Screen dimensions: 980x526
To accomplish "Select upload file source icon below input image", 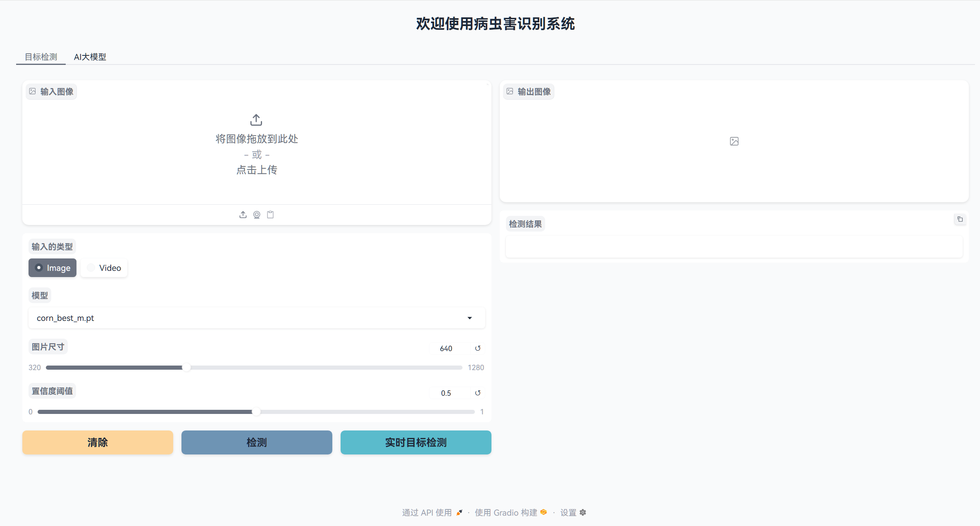I will coord(243,215).
